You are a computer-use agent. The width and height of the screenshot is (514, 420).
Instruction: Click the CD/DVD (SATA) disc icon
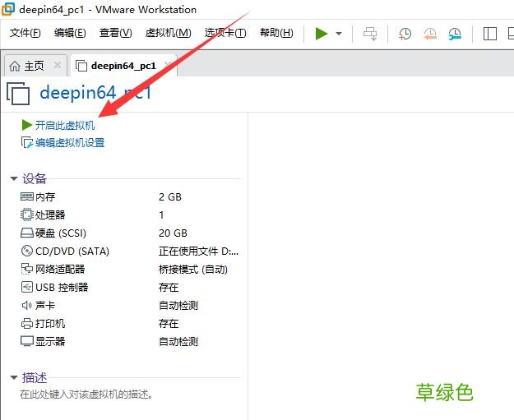click(x=27, y=251)
